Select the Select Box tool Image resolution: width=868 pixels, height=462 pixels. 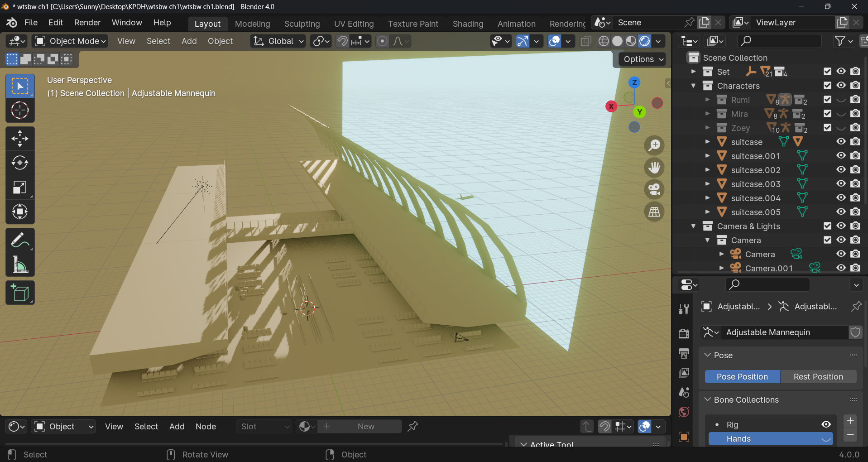pos(20,86)
